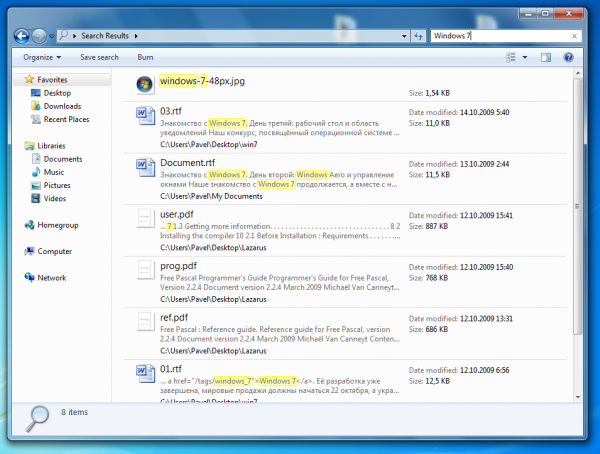Screen dimensions: 600x454
Task: Change the view with the view icon
Action: click(511, 57)
